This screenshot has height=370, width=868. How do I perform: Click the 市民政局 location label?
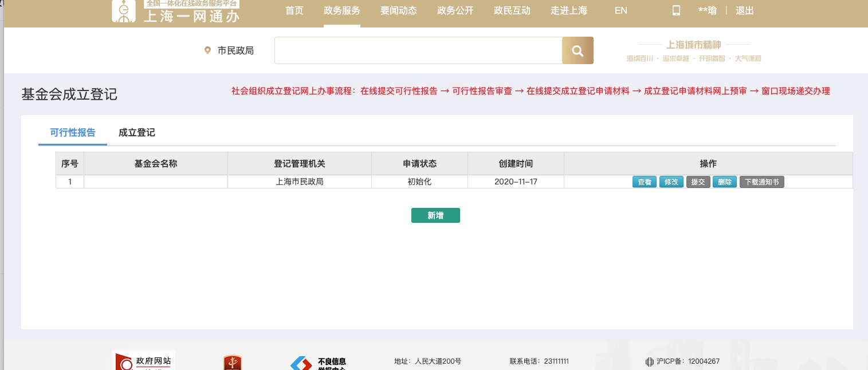click(x=235, y=50)
